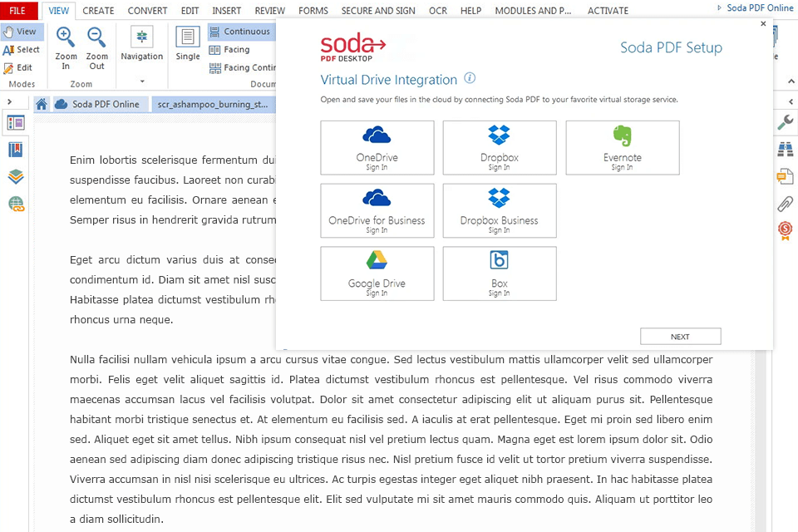Toggle Facing Continuous page view
This screenshot has height=532, width=798.
point(242,67)
